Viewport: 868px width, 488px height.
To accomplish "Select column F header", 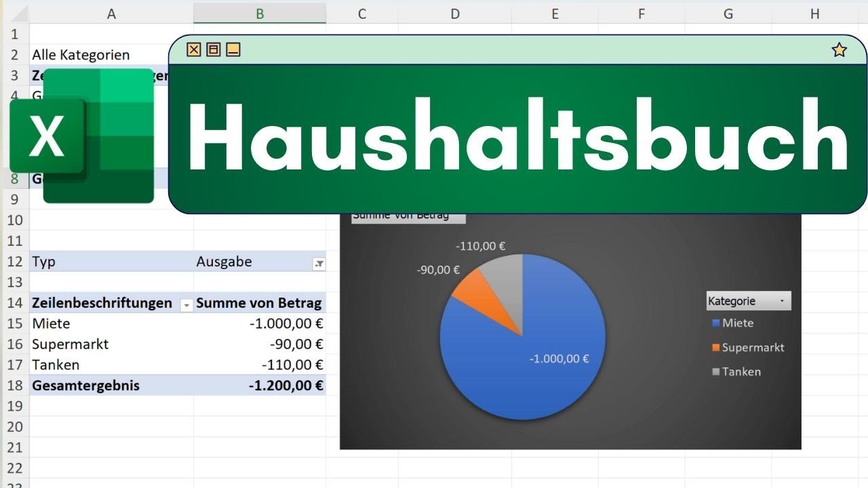I will pos(642,14).
